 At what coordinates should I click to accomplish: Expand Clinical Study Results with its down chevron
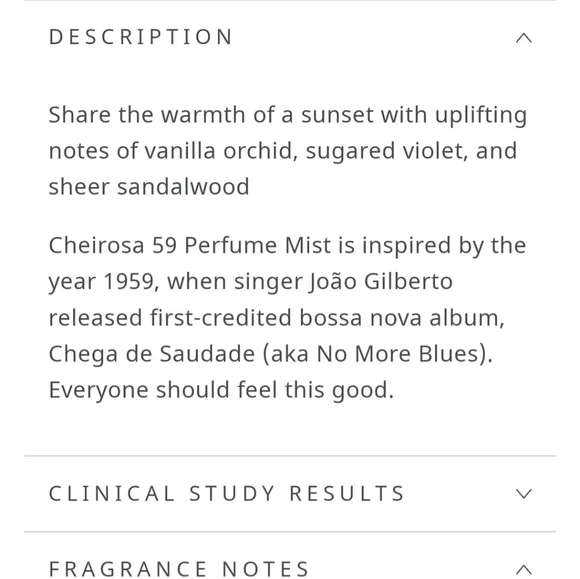click(523, 494)
